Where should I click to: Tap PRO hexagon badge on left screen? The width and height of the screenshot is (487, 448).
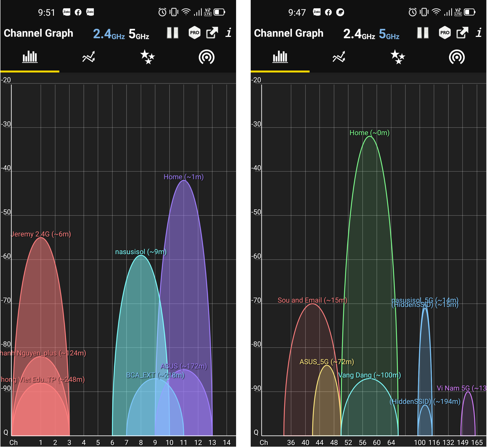click(x=195, y=33)
